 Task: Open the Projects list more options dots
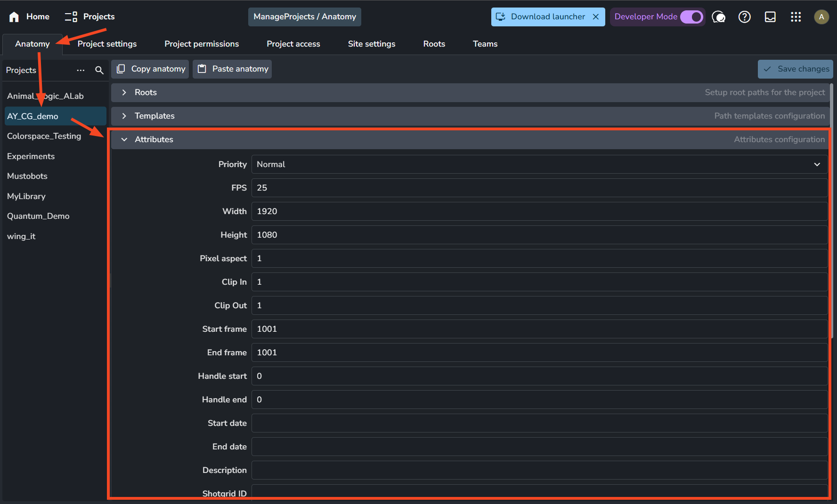click(81, 70)
